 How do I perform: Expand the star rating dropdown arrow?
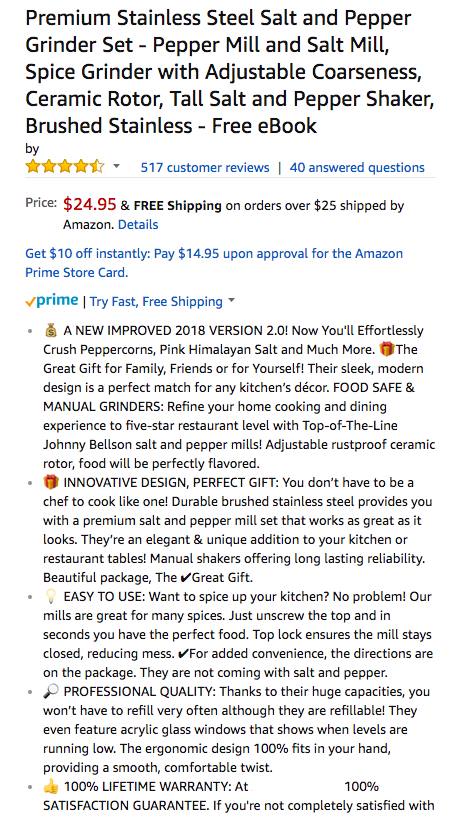[116, 166]
